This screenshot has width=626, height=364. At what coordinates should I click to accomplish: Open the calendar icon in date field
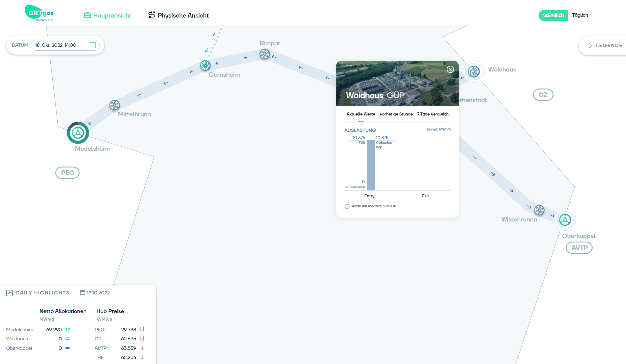click(x=93, y=45)
